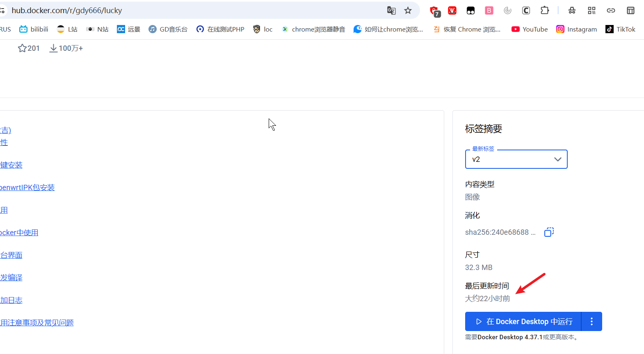This screenshot has width=644, height=354.
Task: Click the incognito hat-and-glasses icon
Action: tap(572, 11)
